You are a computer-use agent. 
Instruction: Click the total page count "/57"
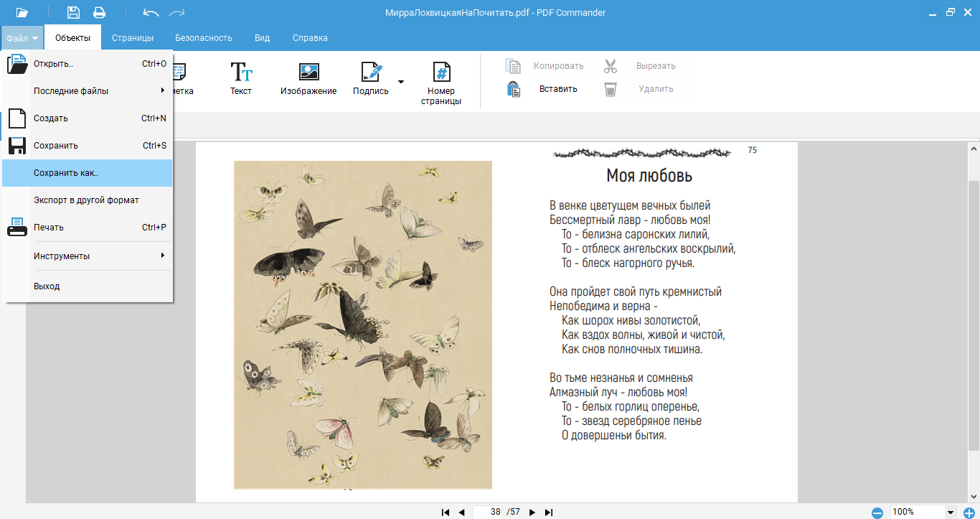513,512
